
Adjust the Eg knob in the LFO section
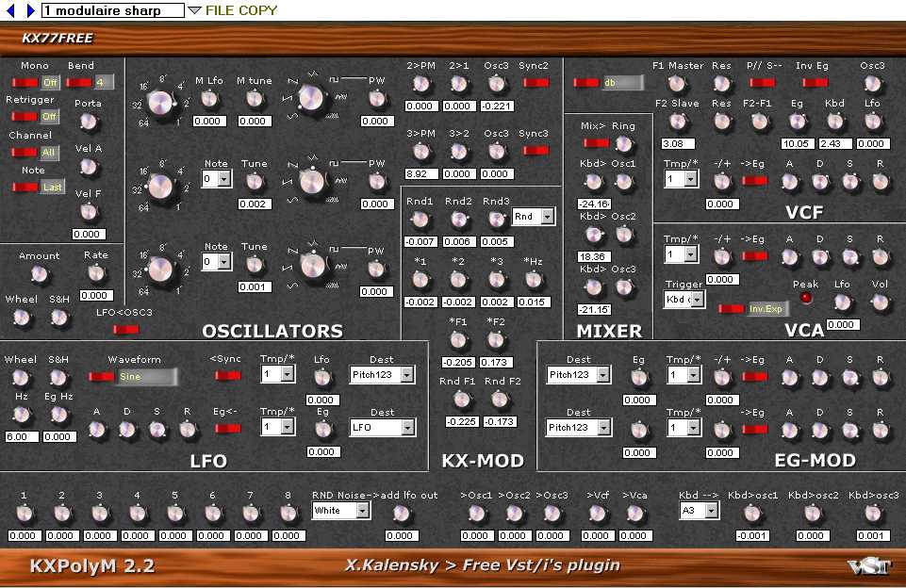point(322,429)
